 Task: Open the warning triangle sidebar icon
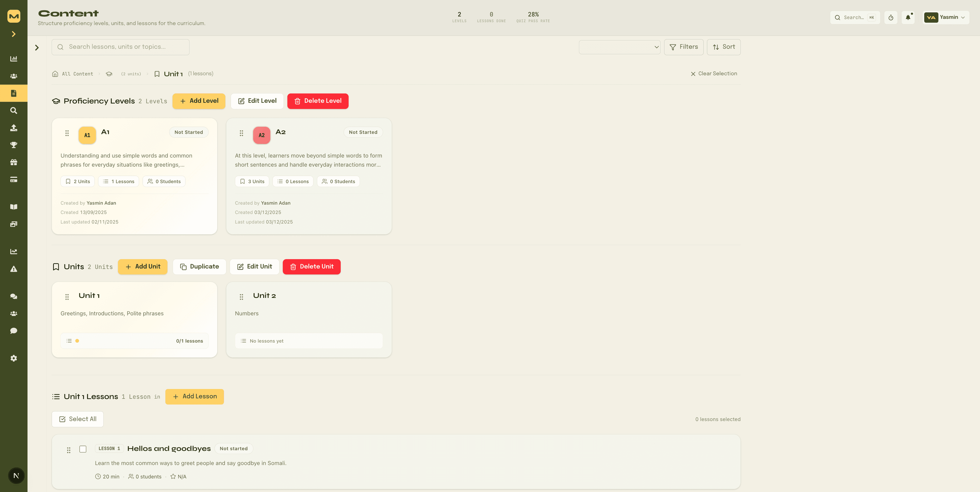(14, 269)
